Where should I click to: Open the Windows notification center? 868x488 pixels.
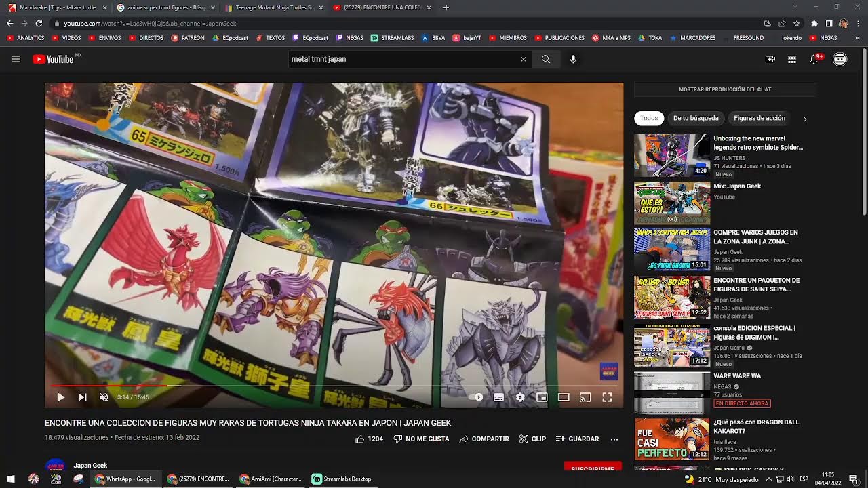coord(853,479)
